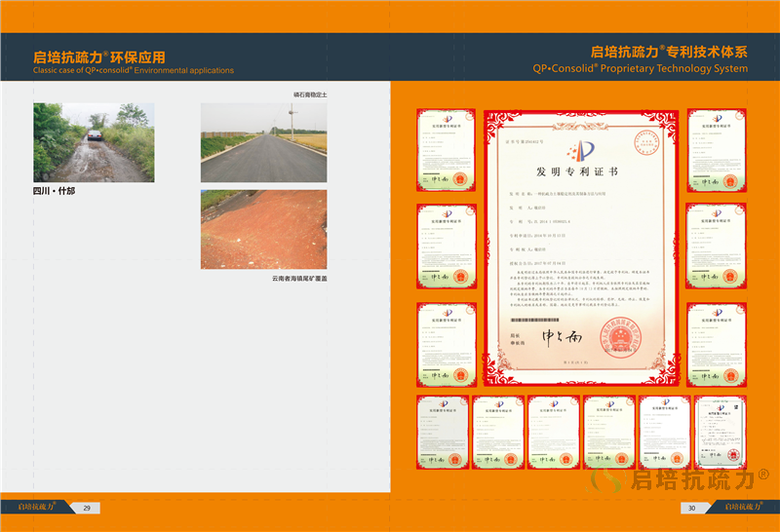
Task: Click the 启培抗疏力 footer logo beside page 30
Action: pos(743,506)
